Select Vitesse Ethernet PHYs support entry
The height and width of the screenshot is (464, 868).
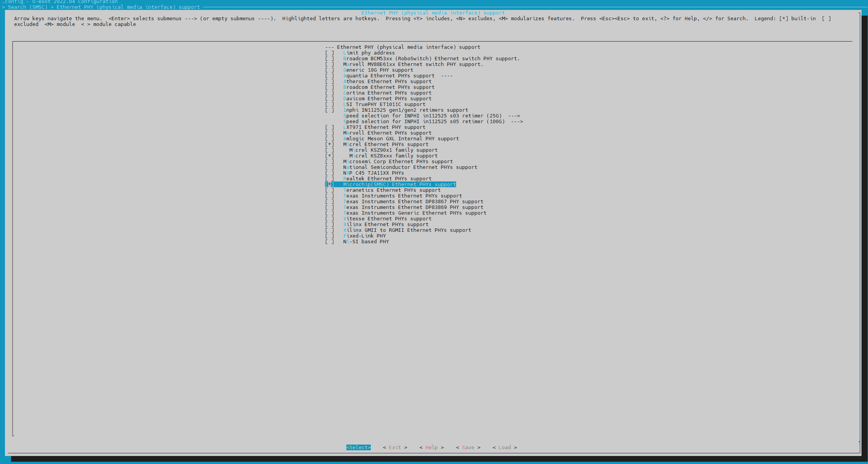click(x=388, y=219)
